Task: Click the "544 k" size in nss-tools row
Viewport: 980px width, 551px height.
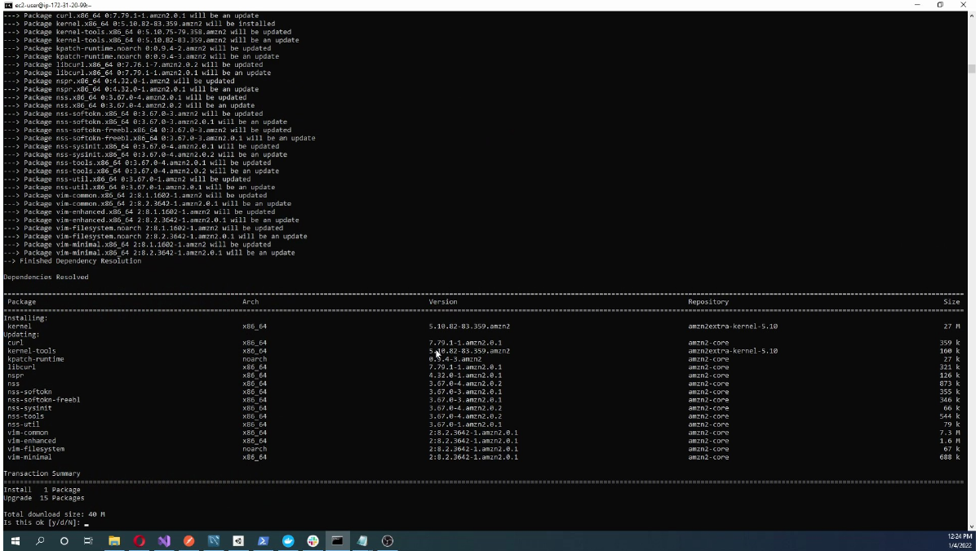Action: point(950,415)
